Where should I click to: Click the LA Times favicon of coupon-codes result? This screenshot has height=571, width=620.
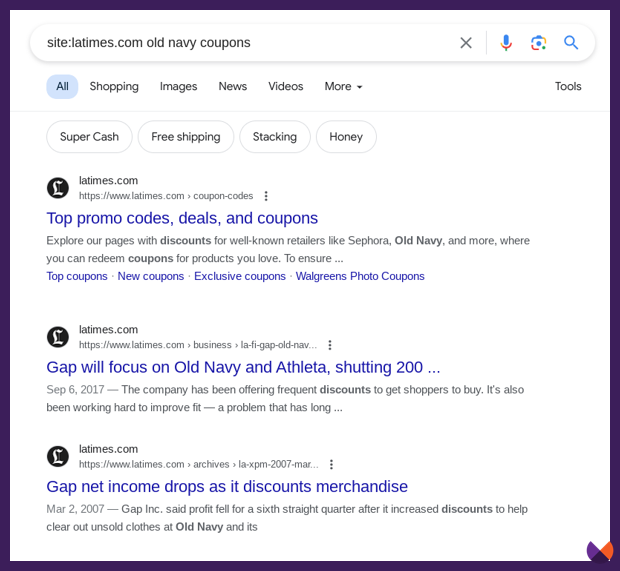click(x=58, y=188)
